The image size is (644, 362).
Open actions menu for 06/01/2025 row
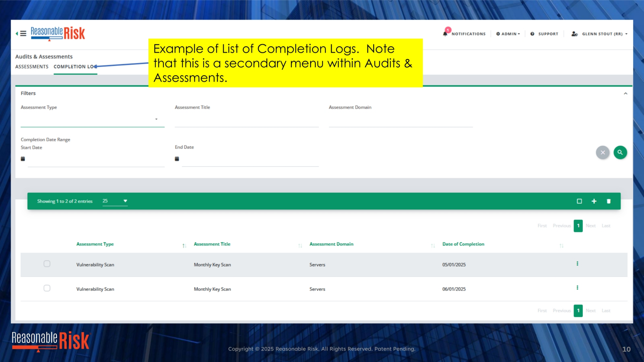click(x=577, y=288)
